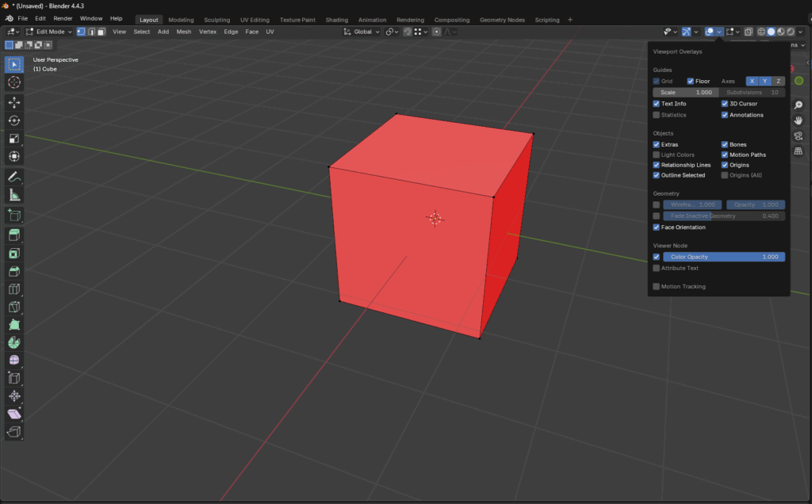Select the Move tool

click(14, 102)
